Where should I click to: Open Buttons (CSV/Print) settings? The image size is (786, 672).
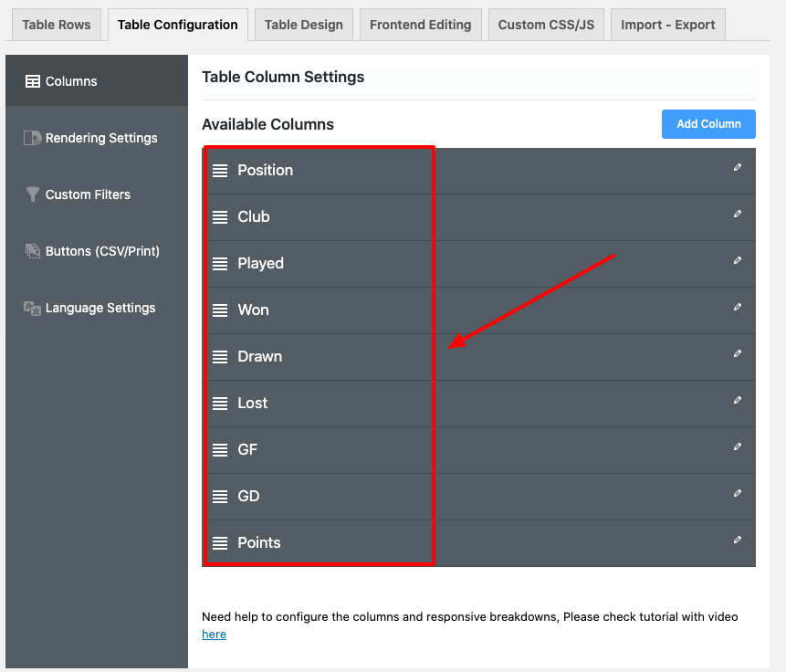click(101, 251)
